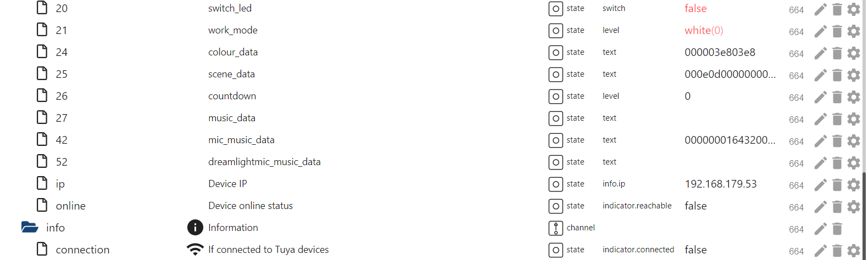The width and height of the screenshot is (868, 260).
Task: Toggle the switch_led false value
Action: pos(695,9)
